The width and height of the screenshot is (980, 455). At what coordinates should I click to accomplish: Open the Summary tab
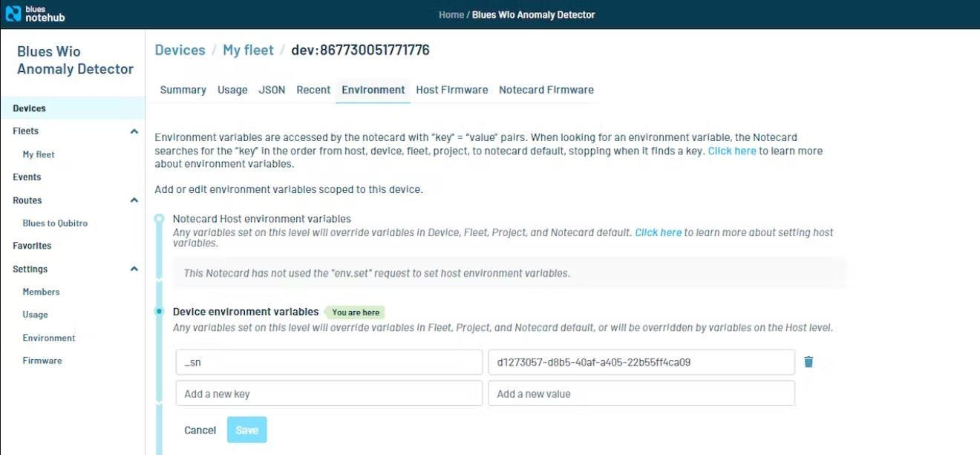(x=183, y=89)
